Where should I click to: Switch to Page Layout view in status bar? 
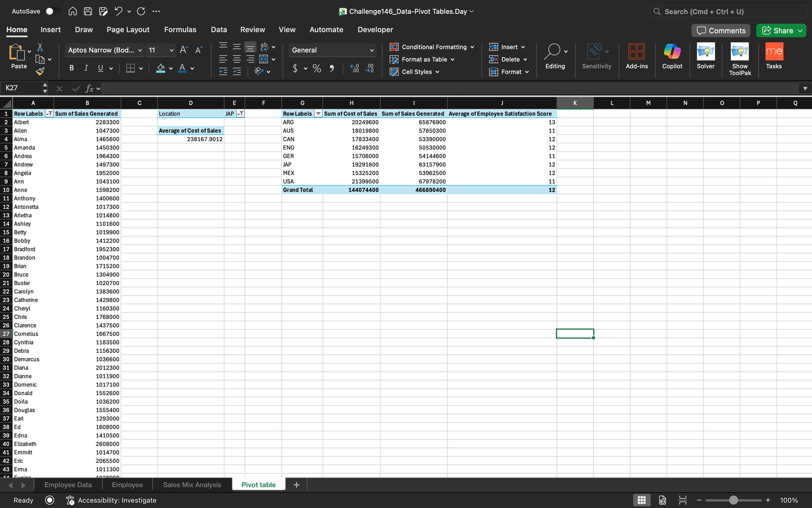pyautogui.click(x=662, y=500)
